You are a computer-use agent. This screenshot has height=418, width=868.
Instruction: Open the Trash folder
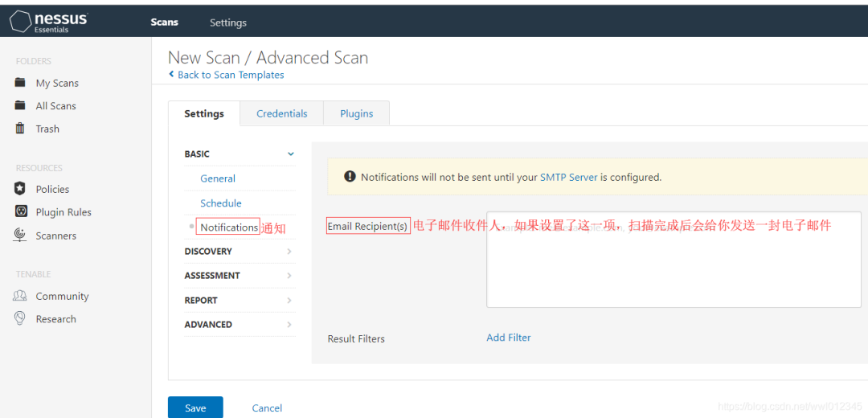pyautogui.click(x=47, y=129)
